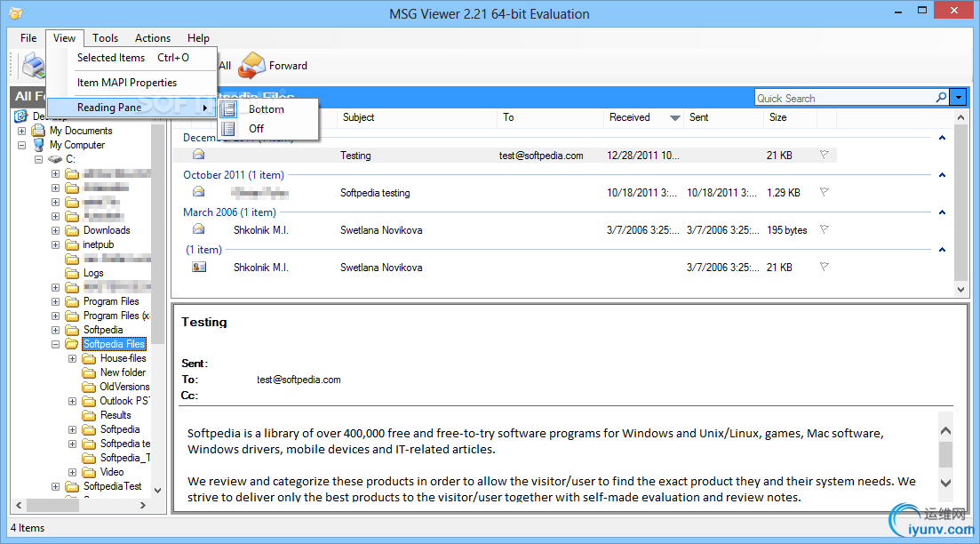This screenshot has height=544, width=980.
Task: Click test@softpedia.com in reading pane
Action: click(x=299, y=380)
